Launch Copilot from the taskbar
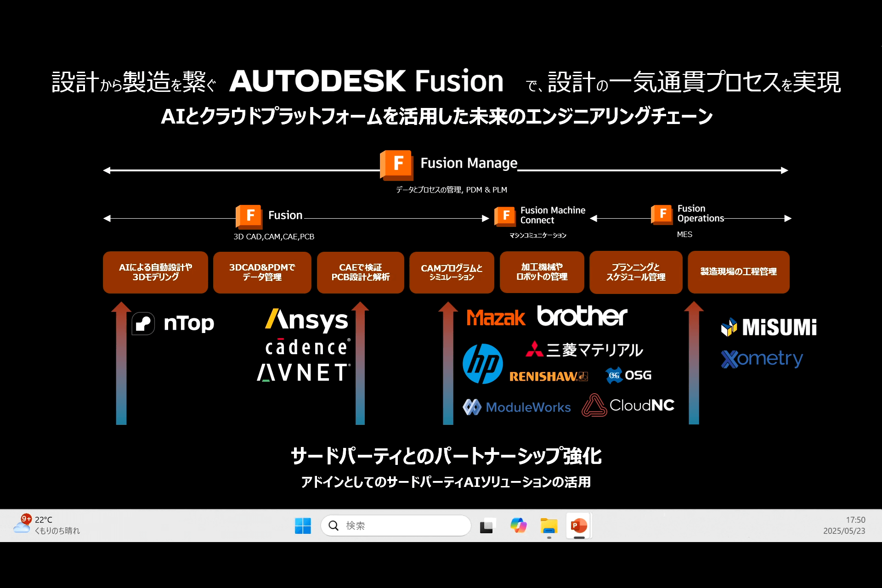 click(519, 526)
